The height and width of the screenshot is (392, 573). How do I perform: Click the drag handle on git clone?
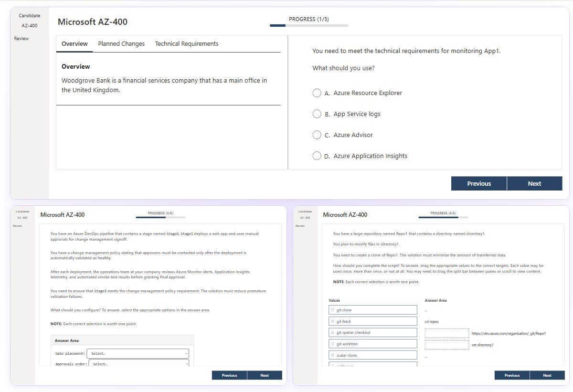tap(332, 310)
